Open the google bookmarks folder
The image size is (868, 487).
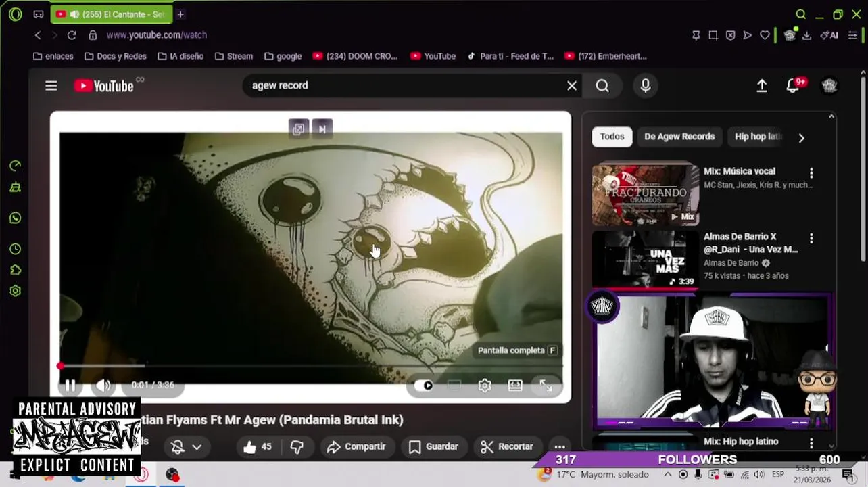tap(283, 56)
